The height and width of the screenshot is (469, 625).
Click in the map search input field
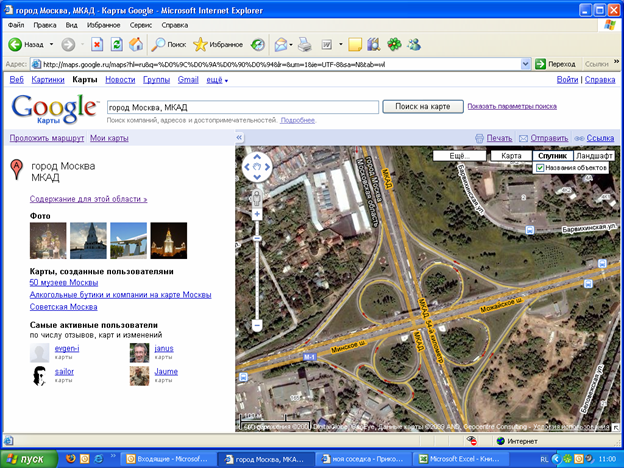(x=243, y=107)
